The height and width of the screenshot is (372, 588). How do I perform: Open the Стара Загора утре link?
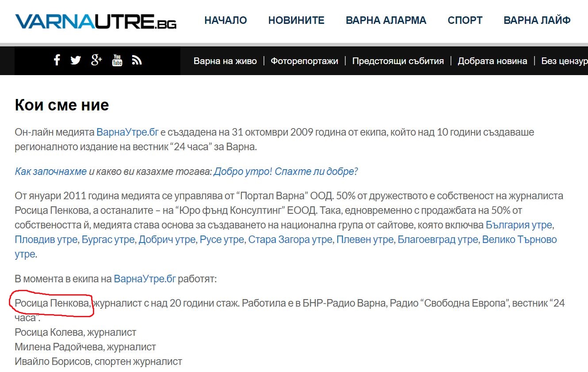click(290, 239)
